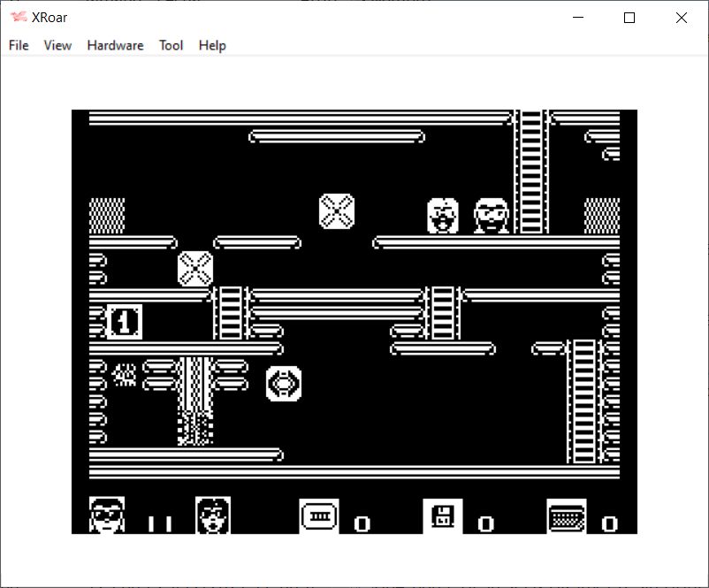This screenshot has width=709, height=588.
Task: Expand the Help menu
Action: point(212,45)
